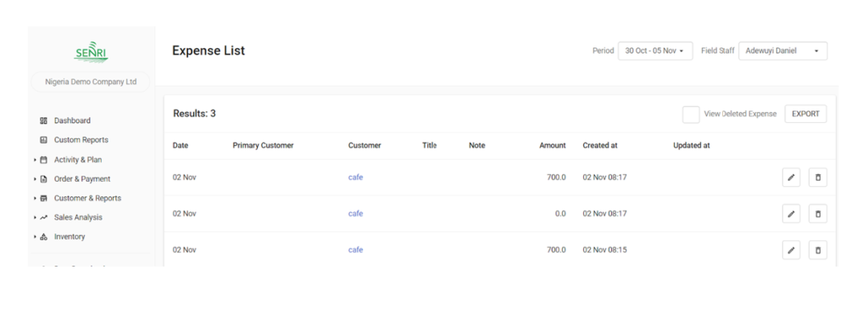868x309 pixels.
Task: Click the Title column header
Action: (x=430, y=145)
